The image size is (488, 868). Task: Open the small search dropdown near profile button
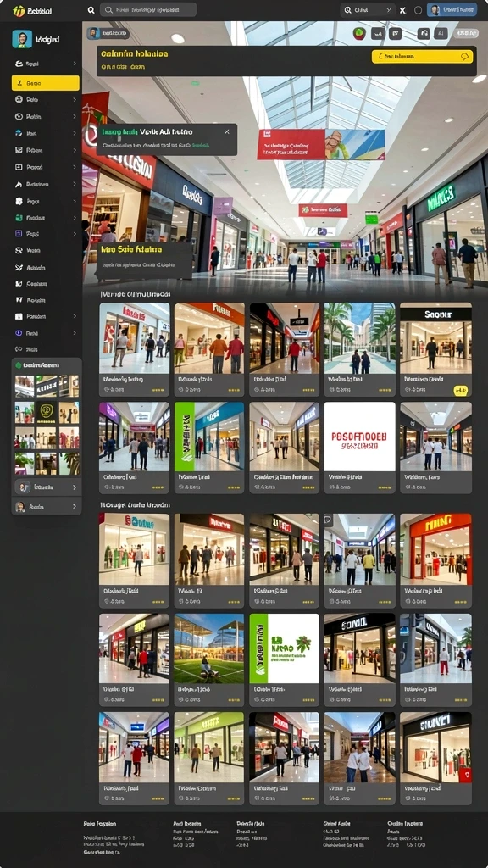(367, 10)
